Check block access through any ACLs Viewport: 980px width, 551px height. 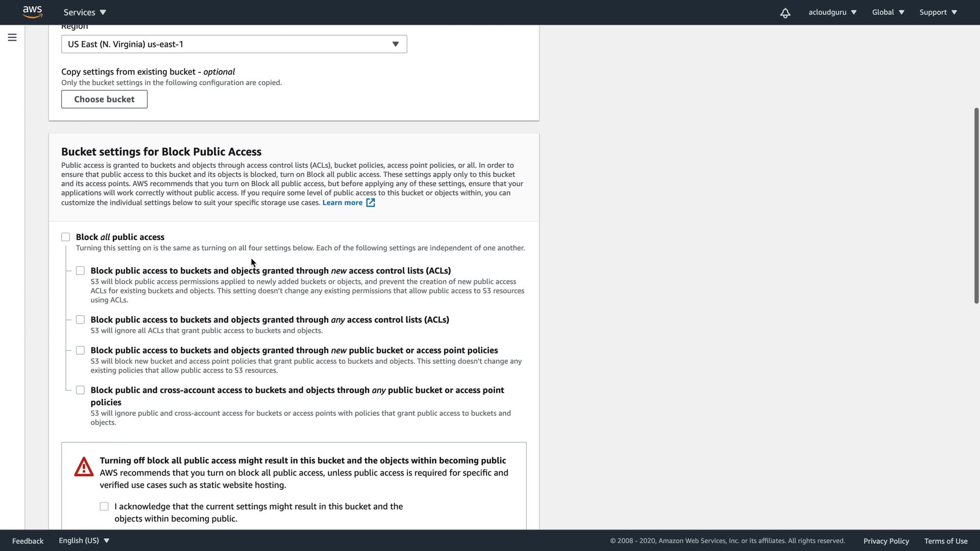coord(80,320)
